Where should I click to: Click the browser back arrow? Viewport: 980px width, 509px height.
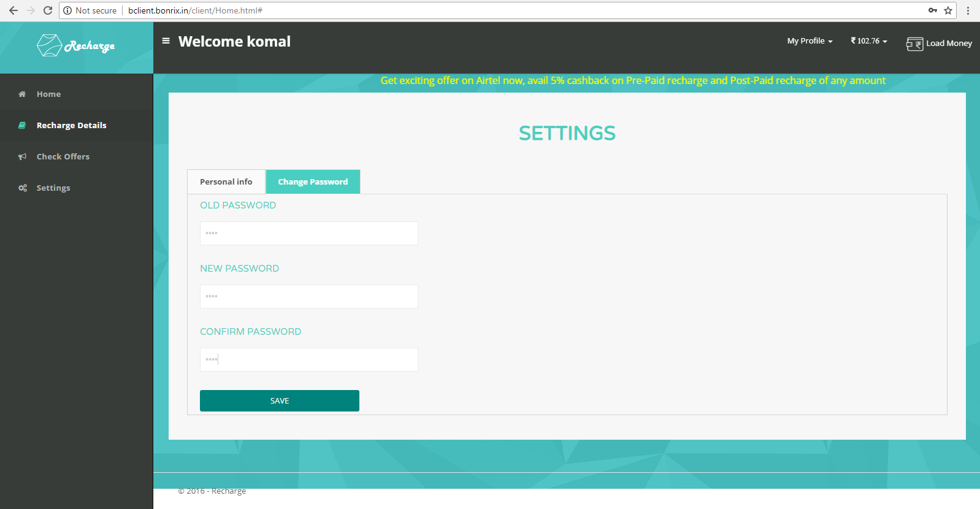tap(13, 10)
